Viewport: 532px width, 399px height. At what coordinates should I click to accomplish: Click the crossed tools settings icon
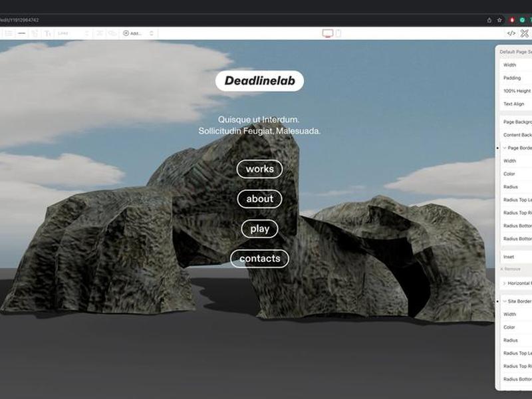[525, 33]
